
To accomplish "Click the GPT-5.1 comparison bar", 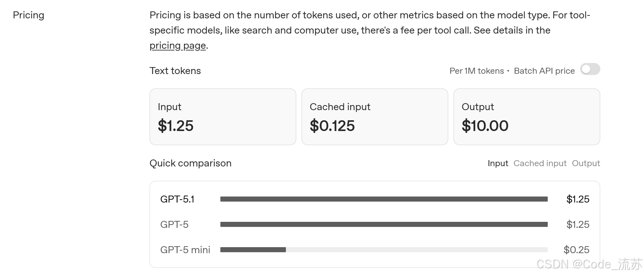I will click(384, 199).
